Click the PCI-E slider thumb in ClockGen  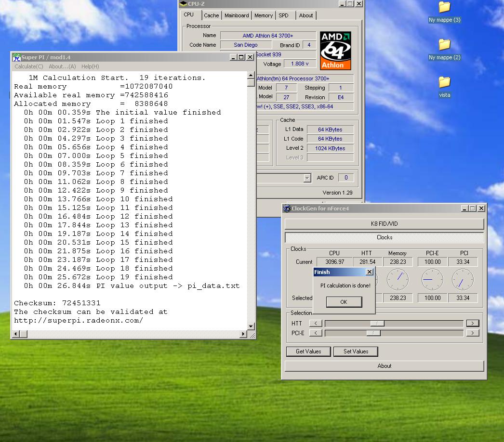pyautogui.click(x=373, y=333)
